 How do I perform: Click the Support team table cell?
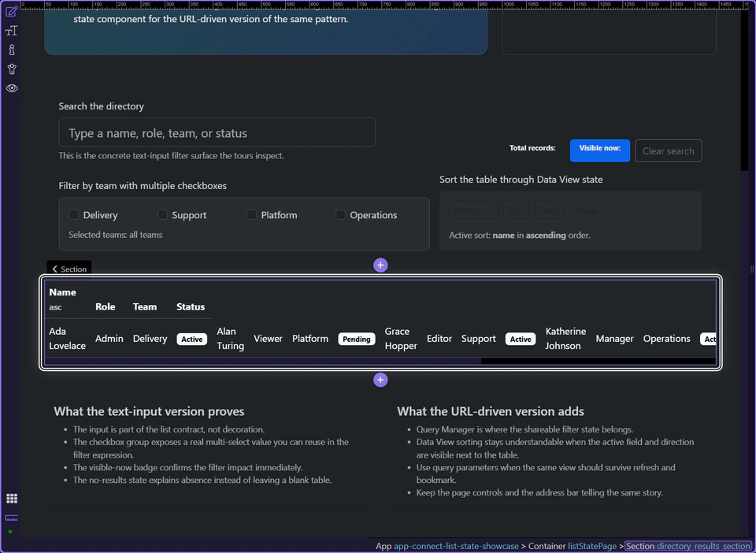pos(478,339)
